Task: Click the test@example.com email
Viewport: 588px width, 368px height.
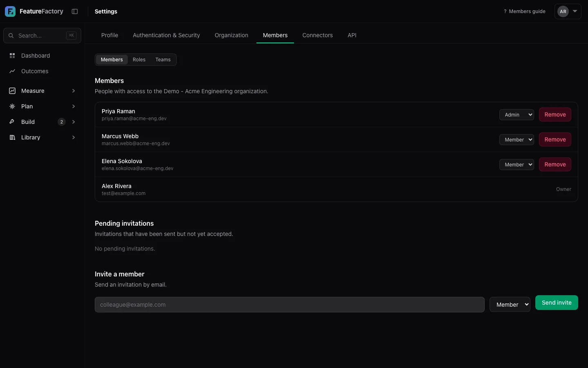Action: click(123, 193)
